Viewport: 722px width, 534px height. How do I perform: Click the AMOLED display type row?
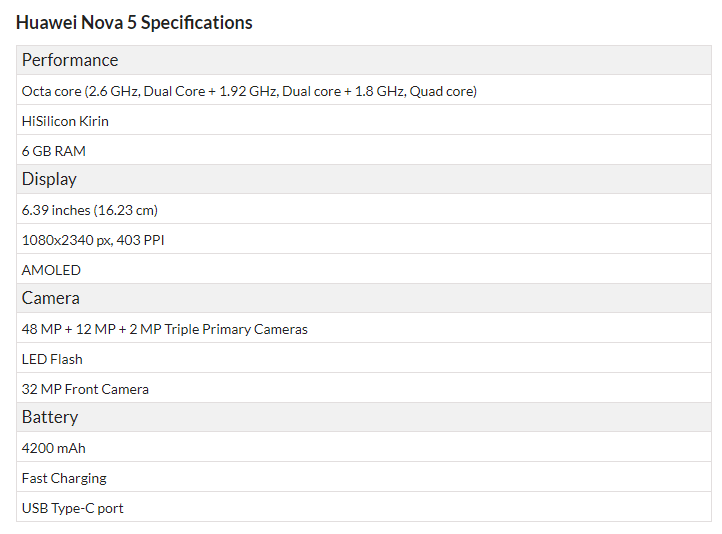(364, 269)
